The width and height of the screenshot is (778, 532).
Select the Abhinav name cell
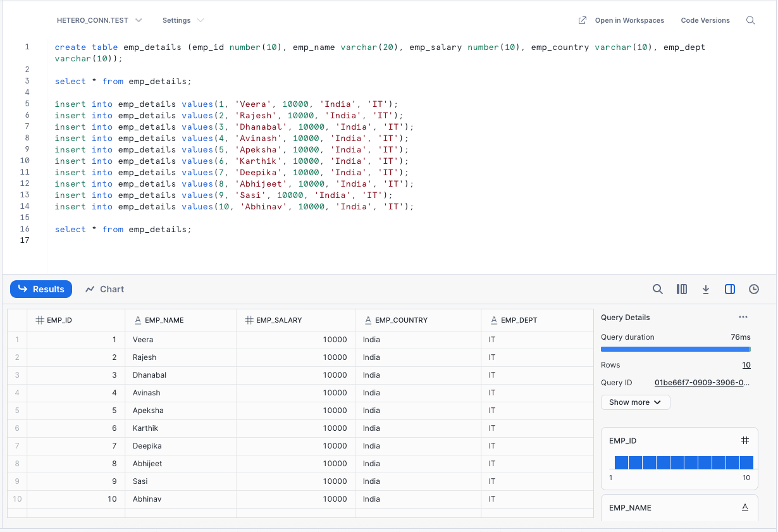click(181, 499)
